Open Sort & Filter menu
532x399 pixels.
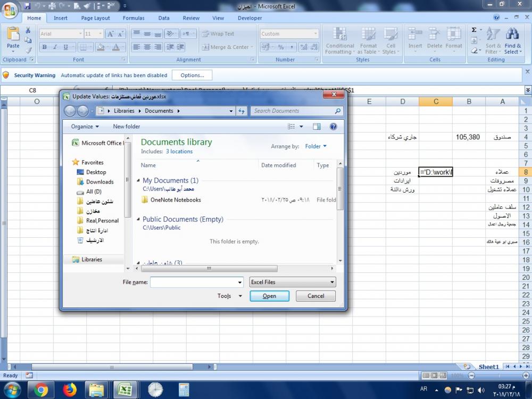493,41
